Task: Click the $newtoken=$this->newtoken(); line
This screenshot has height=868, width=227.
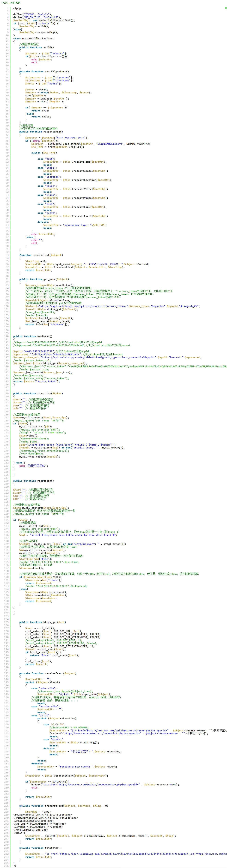Action: coord(46,592)
